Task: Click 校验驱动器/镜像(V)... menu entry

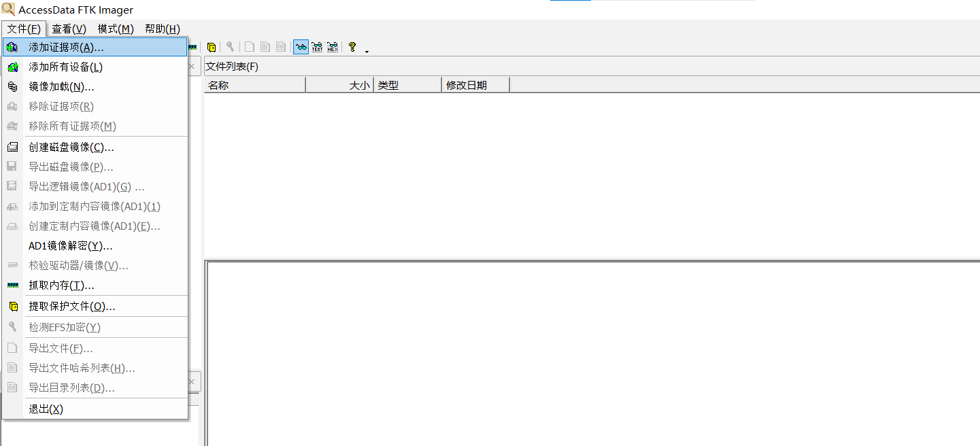Action: tap(95, 265)
